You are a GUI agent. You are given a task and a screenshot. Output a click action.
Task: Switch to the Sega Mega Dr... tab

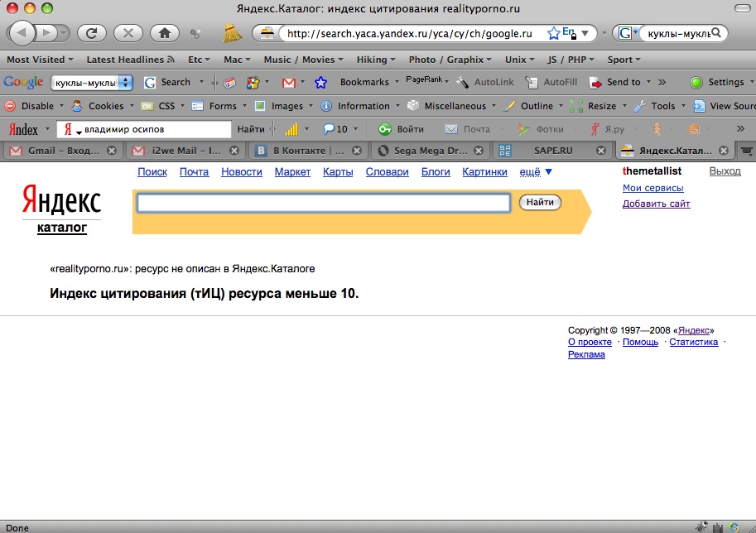[431, 151]
